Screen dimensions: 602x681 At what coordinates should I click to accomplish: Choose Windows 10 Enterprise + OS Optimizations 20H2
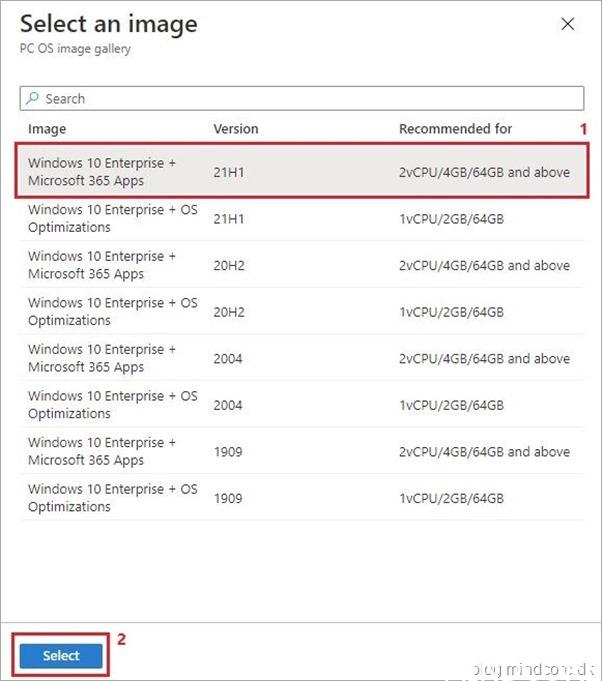click(x=112, y=311)
